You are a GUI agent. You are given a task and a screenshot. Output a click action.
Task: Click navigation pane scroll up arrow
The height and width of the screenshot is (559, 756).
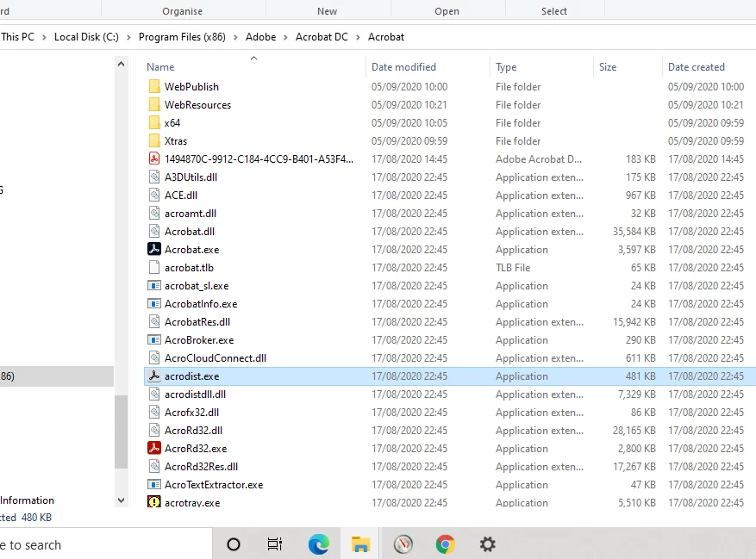pyautogui.click(x=121, y=64)
